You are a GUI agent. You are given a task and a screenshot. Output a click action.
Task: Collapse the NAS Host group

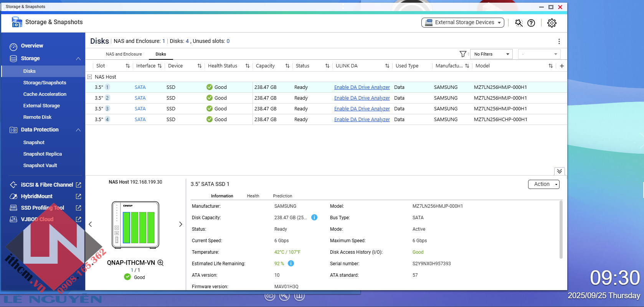pos(90,77)
